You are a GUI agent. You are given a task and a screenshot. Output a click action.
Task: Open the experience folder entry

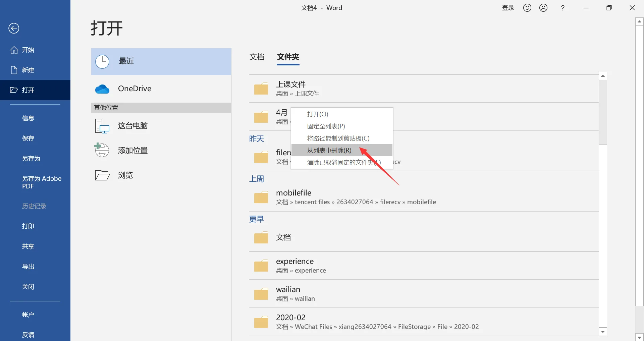[424, 266]
